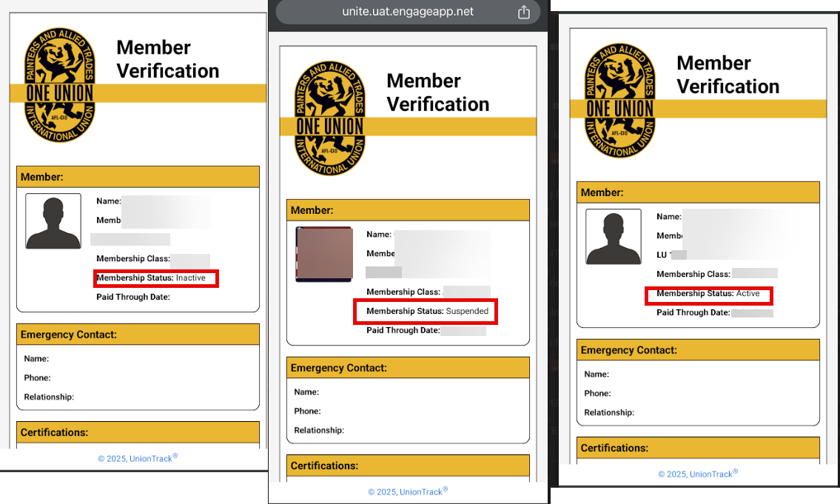Click Certifications header on Suspended card
The image size is (840, 504).
pyautogui.click(x=408, y=466)
